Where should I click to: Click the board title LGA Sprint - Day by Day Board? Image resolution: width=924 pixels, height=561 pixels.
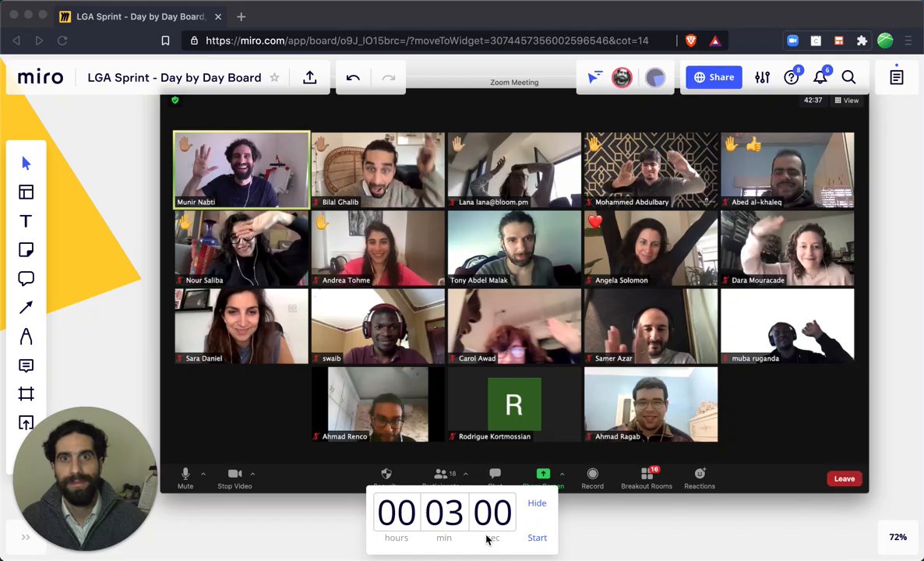[x=175, y=77]
